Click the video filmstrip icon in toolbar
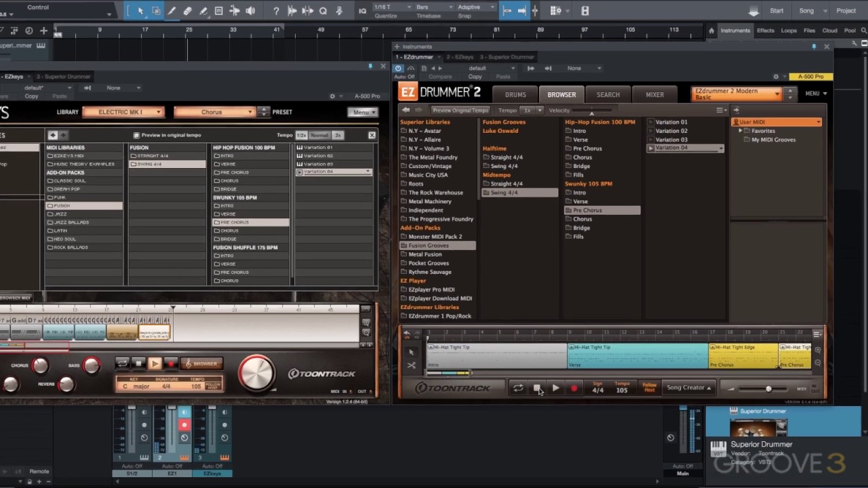 coord(585,11)
